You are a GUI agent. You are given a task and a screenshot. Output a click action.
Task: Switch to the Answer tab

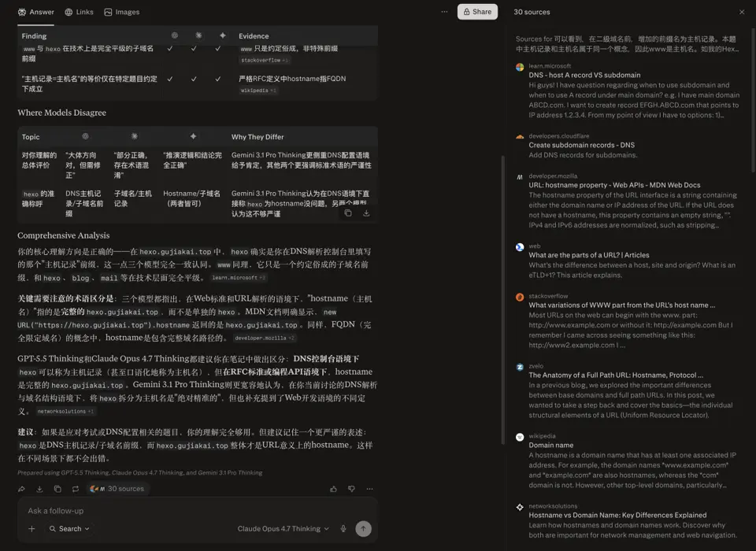(x=35, y=12)
